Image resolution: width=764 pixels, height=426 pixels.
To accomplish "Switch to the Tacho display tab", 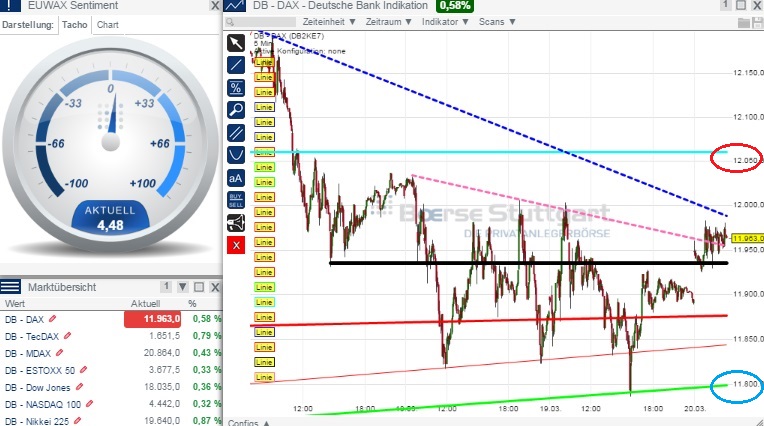I will pyautogui.click(x=75, y=25).
